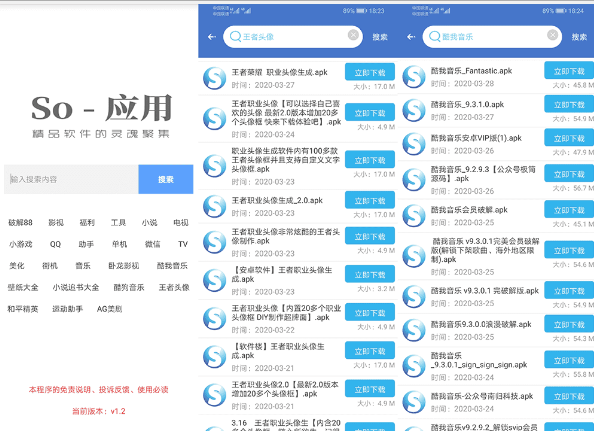
Task: Choose the 微信 tag
Action: coord(152,244)
